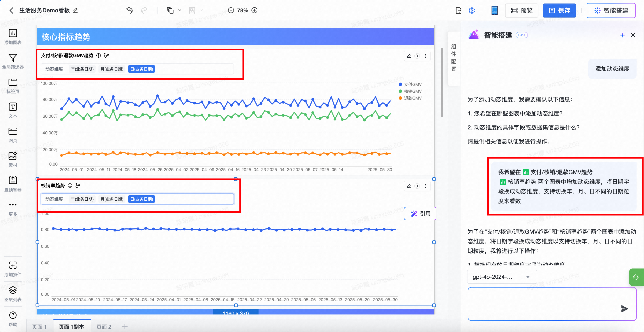Screen dimensions: 644x332
Task: Open the 全局筛选器 filter tool
Action: pyautogui.click(x=13, y=58)
